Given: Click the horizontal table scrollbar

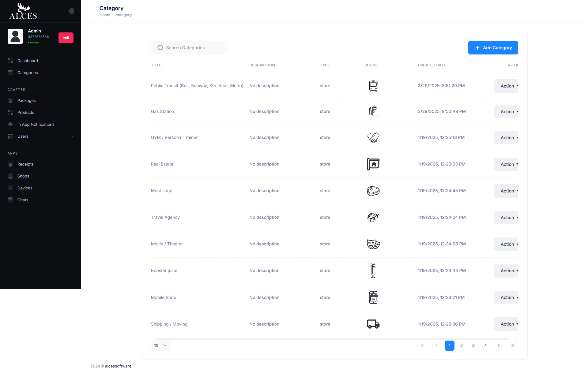Looking at the screenshot, I should pos(331,339).
